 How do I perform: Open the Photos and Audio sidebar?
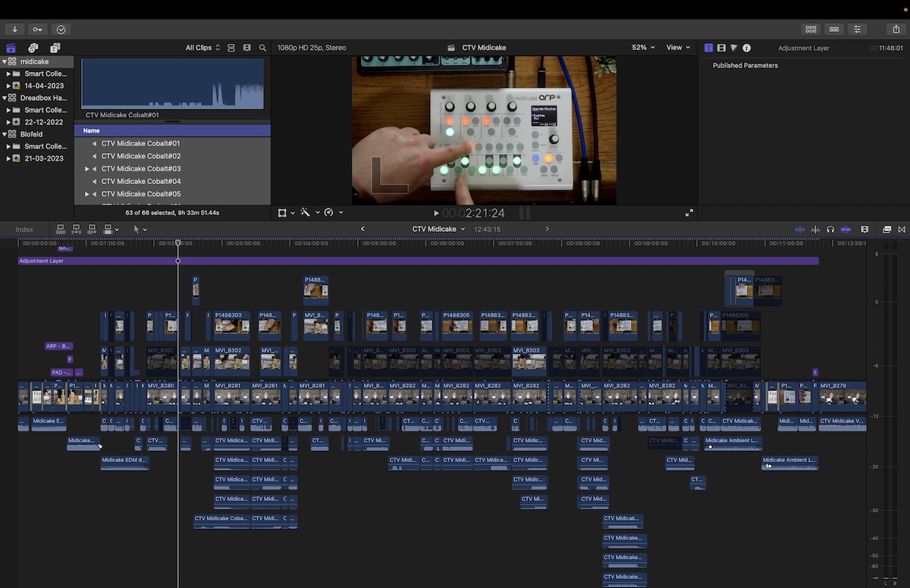coord(33,48)
